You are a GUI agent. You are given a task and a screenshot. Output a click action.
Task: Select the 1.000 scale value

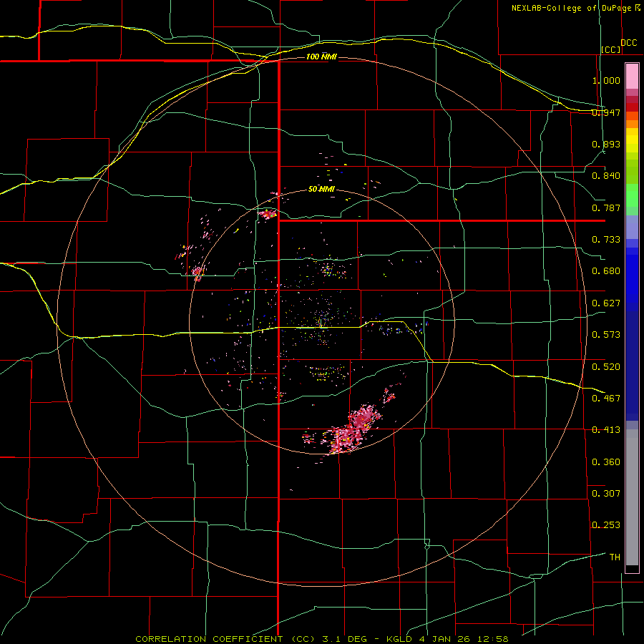(x=606, y=80)
